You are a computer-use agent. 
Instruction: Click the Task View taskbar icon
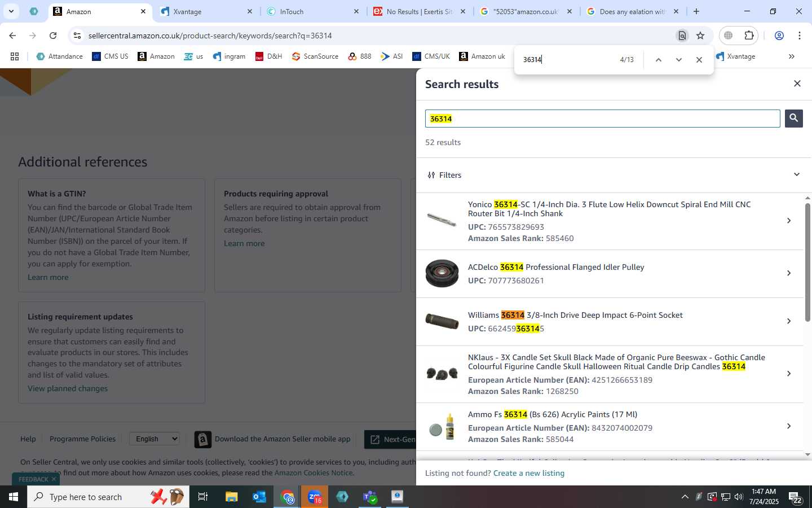click(x=203, y=497)
